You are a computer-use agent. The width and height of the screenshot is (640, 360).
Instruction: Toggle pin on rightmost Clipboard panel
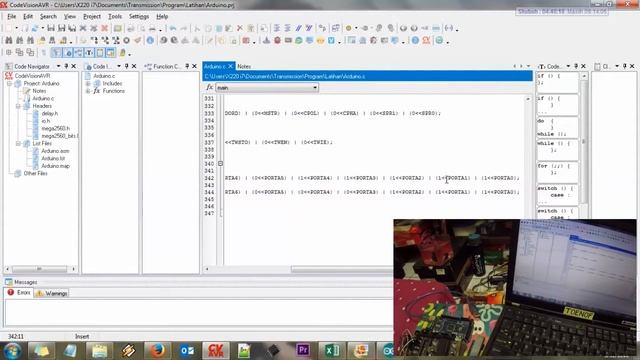pos(624,66)
